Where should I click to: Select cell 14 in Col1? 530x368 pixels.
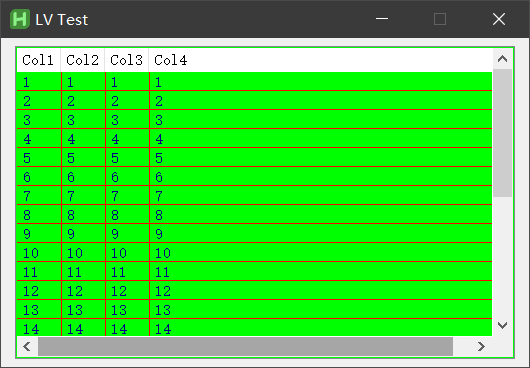pos(39,328)
